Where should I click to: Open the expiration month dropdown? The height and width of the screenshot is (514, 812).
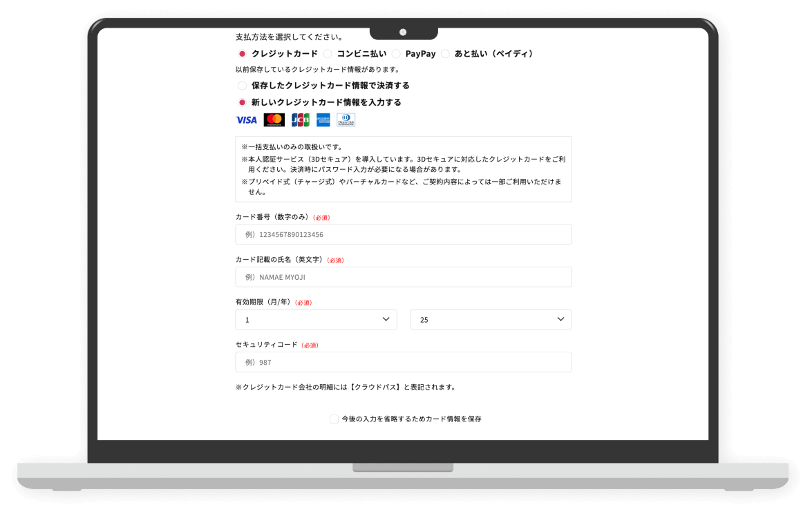tap(316, 320)
